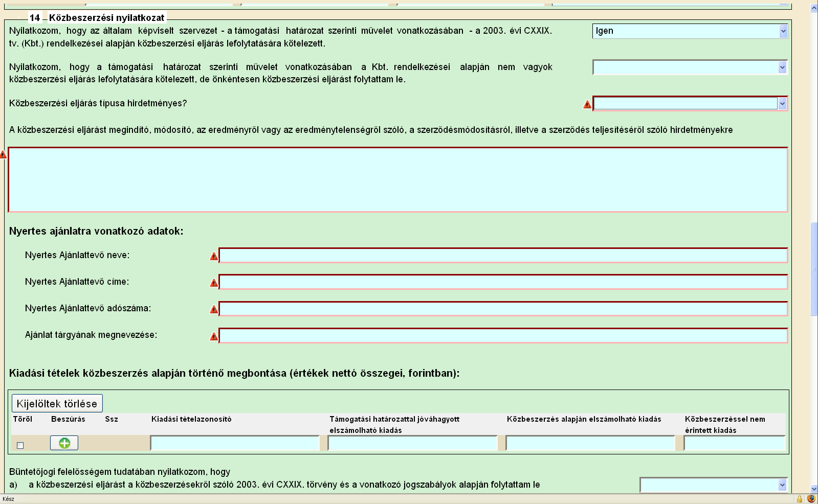
Task: Click the 'Közbeszerzési nyilatkozat' section heading
Action: coord(107,18)
